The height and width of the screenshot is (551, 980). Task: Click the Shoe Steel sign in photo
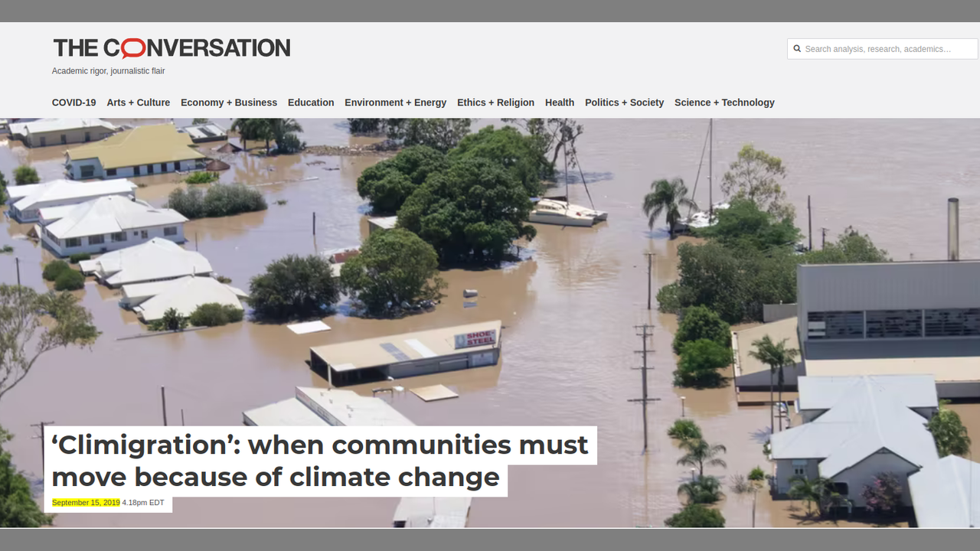pos(475,339)
